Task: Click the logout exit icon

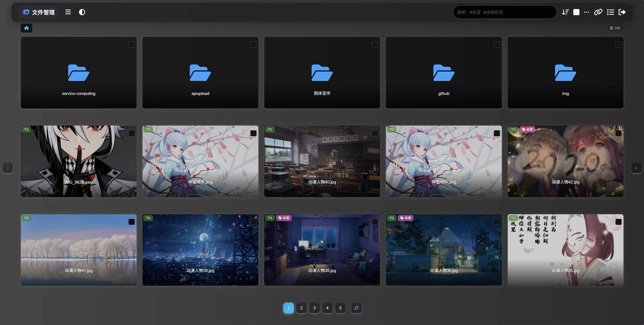Action: (x=622, y=12)
